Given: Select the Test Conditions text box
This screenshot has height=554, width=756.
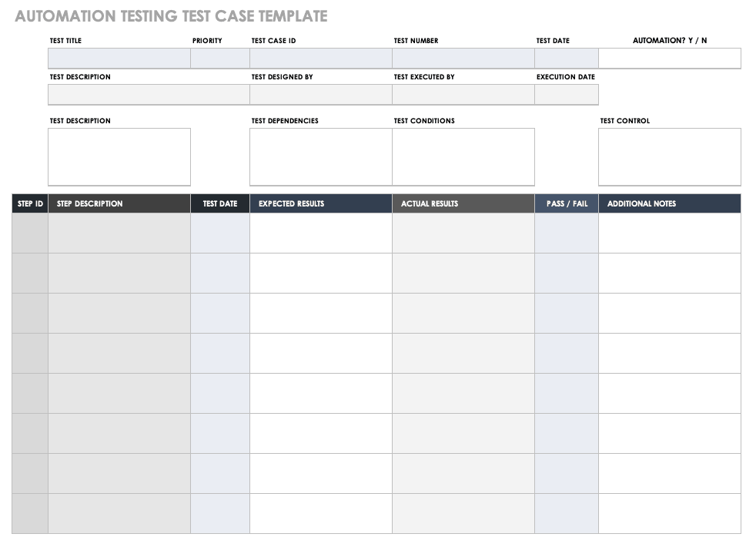Looking at the screenshot, I should pyautogui.click(x=463, y=156).
